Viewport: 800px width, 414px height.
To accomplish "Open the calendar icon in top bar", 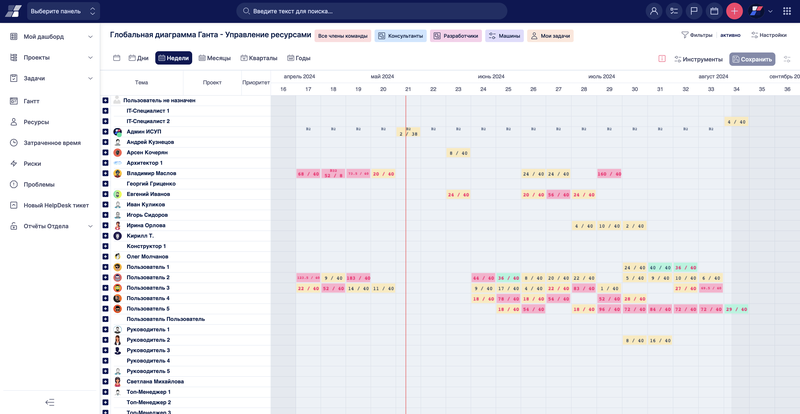I will [x=714, y=11].
